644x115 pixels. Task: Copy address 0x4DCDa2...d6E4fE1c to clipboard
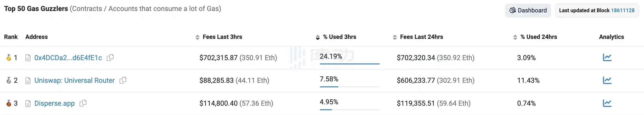click(x=110, y=57)
